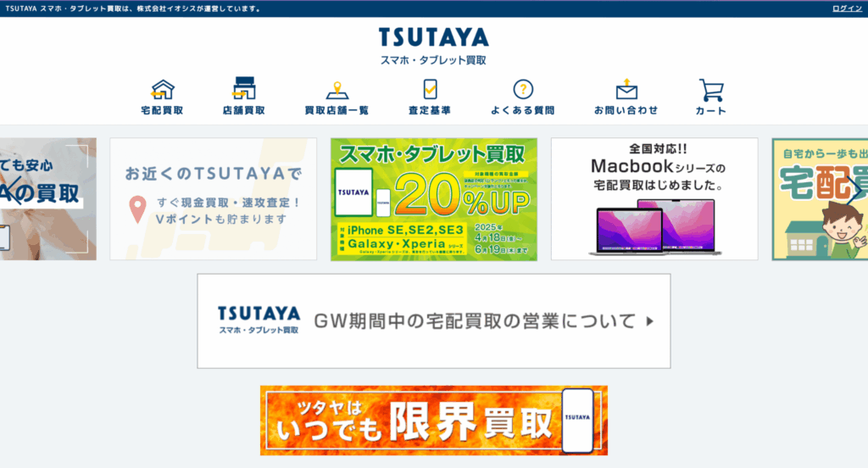Show the next carousel slide
Image resolution: width=868 pixels, height=468 pixels.
tap(854, 191)
